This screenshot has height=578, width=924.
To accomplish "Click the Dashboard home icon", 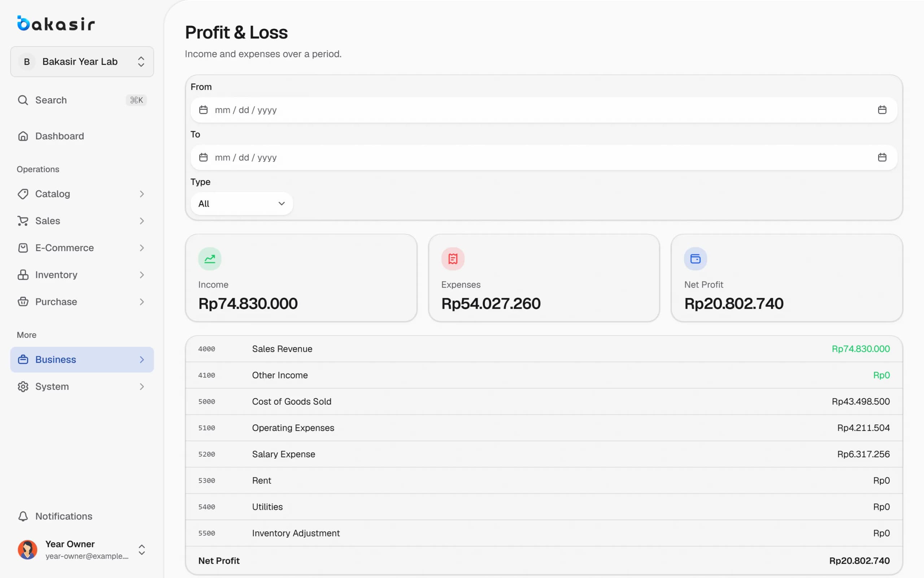I will pyautogui.click(x=23, y=136).
